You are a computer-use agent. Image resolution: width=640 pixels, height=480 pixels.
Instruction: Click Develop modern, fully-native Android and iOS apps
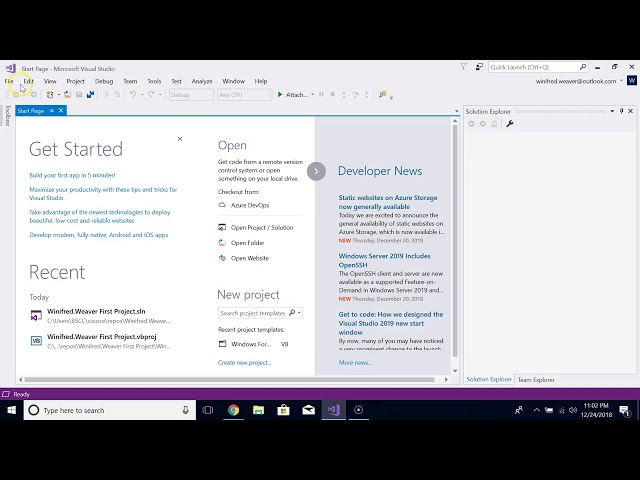[x=99, y=235]
